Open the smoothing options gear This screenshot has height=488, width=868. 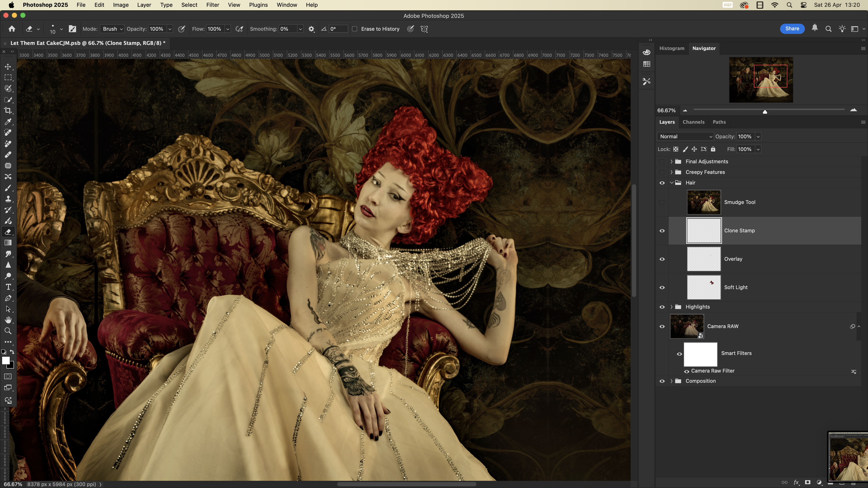311,29
